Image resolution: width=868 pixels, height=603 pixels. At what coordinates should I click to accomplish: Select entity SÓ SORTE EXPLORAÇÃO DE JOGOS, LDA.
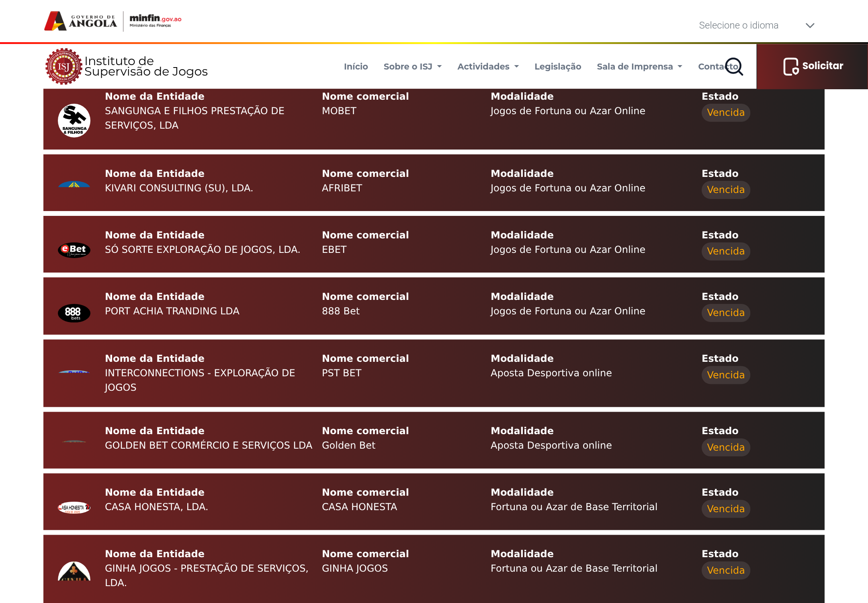click(x=203, y=250)
